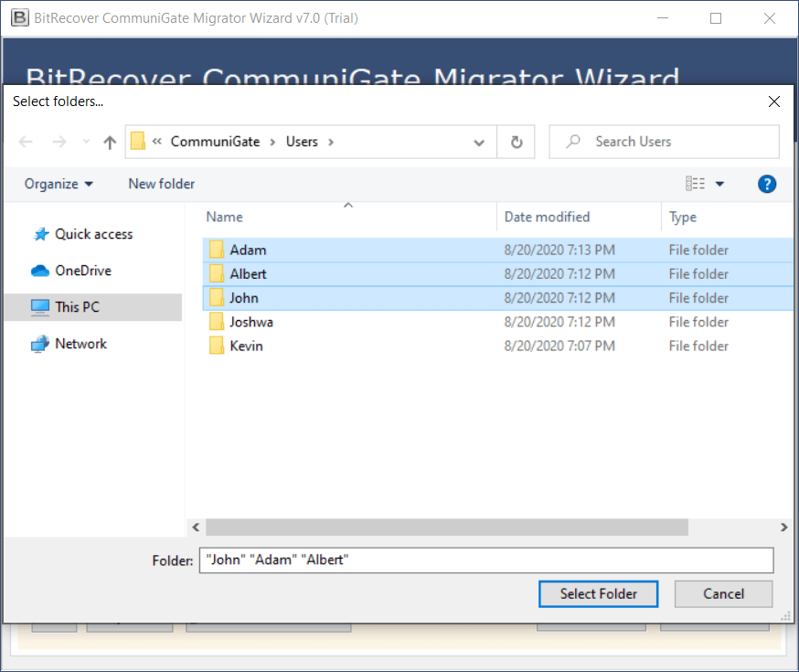Click the Folder name input field
The height and width of the screenshot is (672, 799).
486,560
